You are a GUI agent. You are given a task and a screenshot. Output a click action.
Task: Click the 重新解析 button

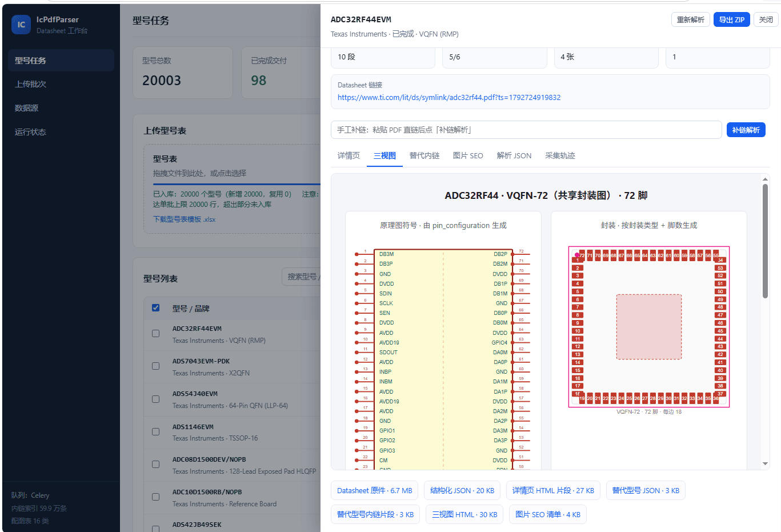click(x=690, y=19)
